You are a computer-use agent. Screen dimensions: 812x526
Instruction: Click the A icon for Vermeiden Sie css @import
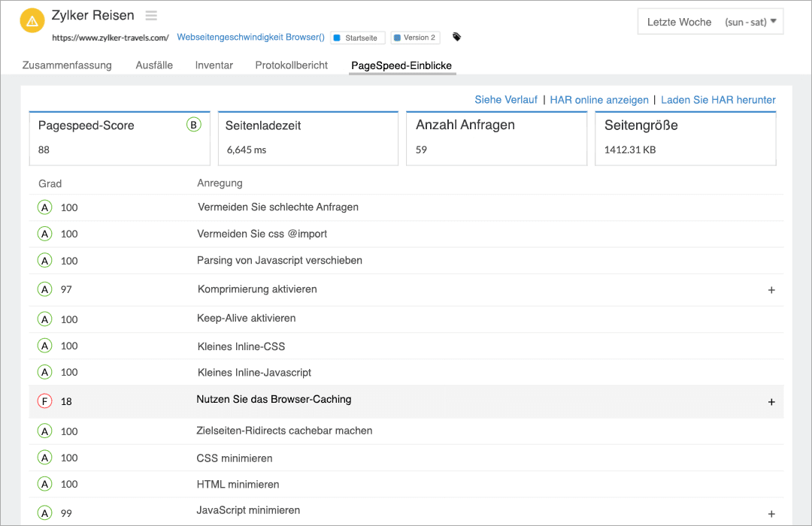(44, 234)
